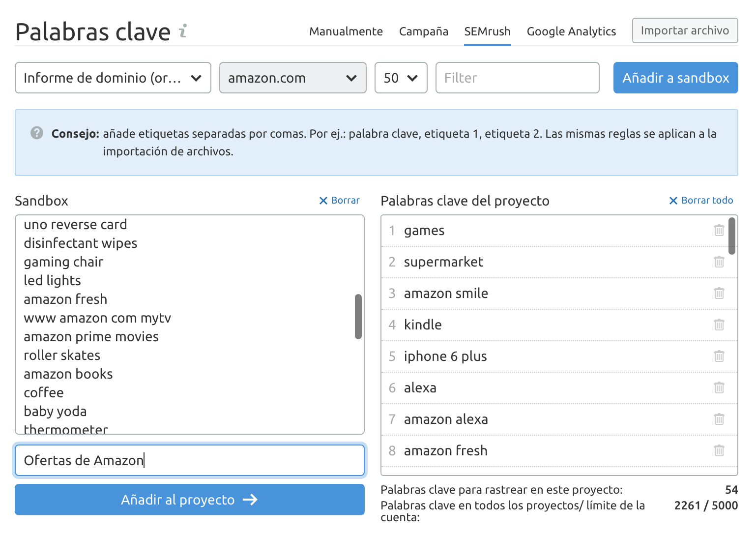Click the help question mark in Consejo box

coord(37,133)
